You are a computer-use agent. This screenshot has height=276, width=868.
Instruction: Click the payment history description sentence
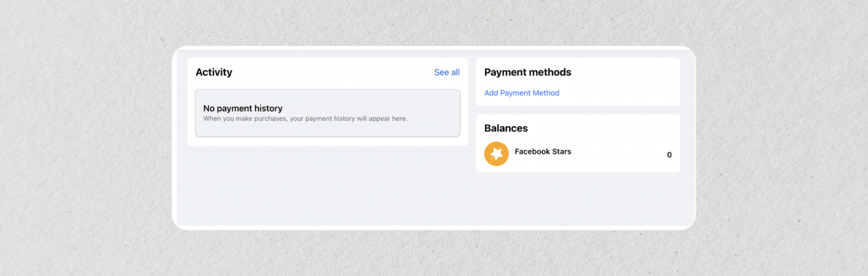click(305, 119)
